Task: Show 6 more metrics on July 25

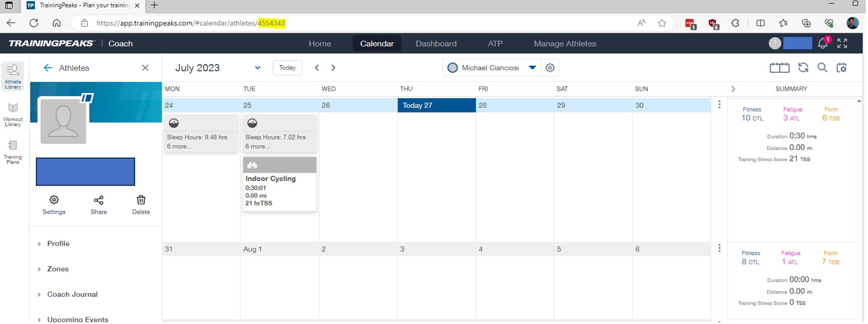Action: 258,147
